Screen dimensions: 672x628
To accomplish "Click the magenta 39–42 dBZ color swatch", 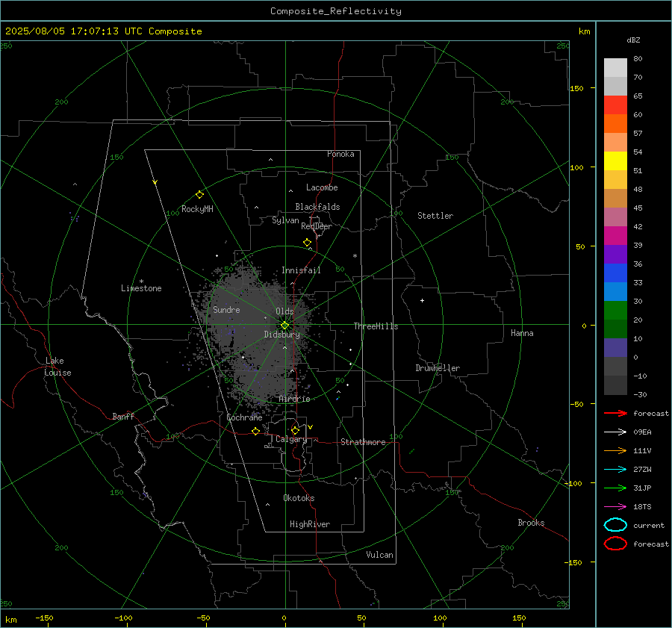I will (615, 235).
